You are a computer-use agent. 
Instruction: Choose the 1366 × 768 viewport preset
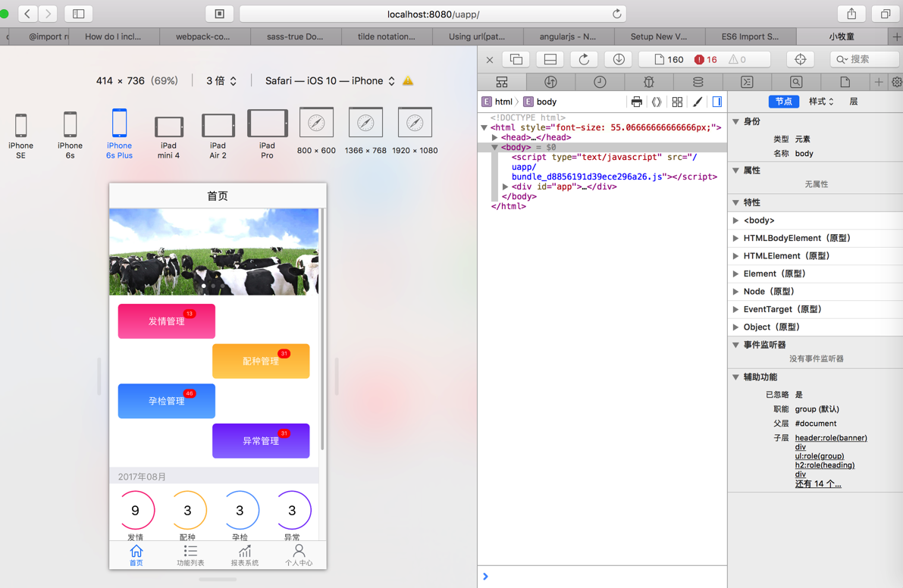[365, 122]
